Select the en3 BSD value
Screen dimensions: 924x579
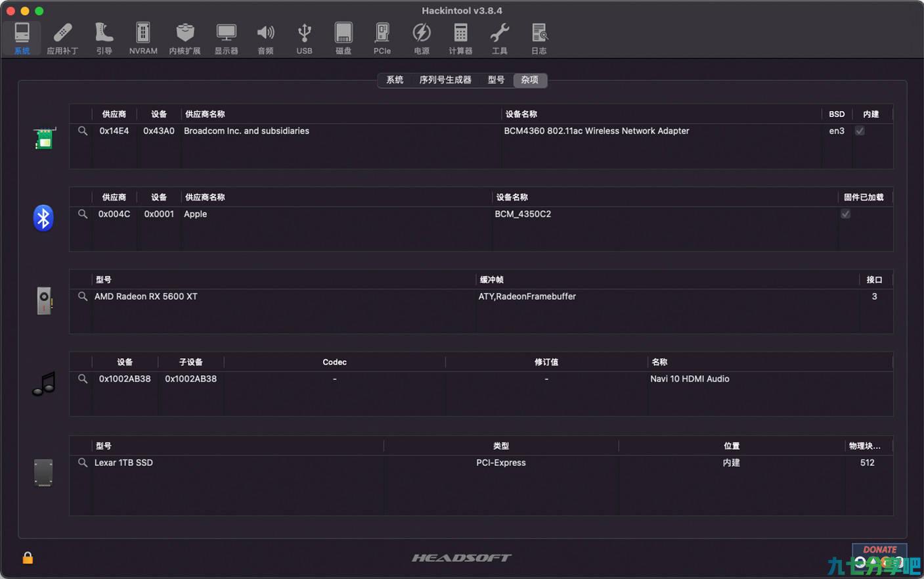point(837,131)
